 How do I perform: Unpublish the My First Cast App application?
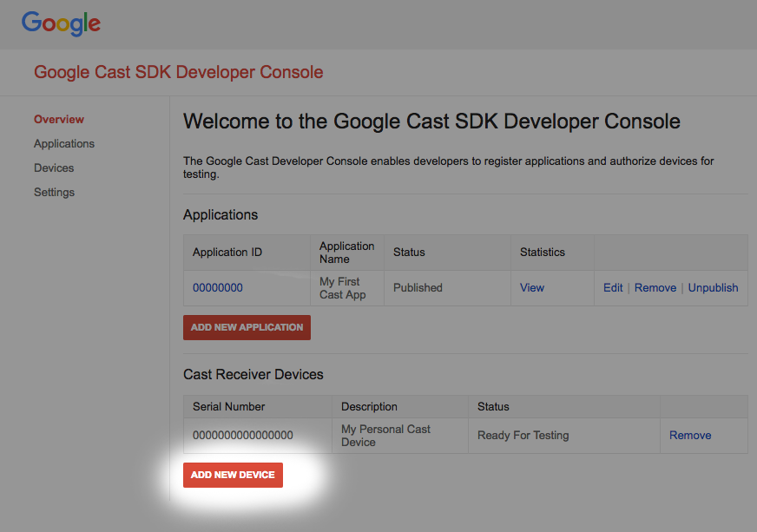pyautogui.click(x=713, y=287)
